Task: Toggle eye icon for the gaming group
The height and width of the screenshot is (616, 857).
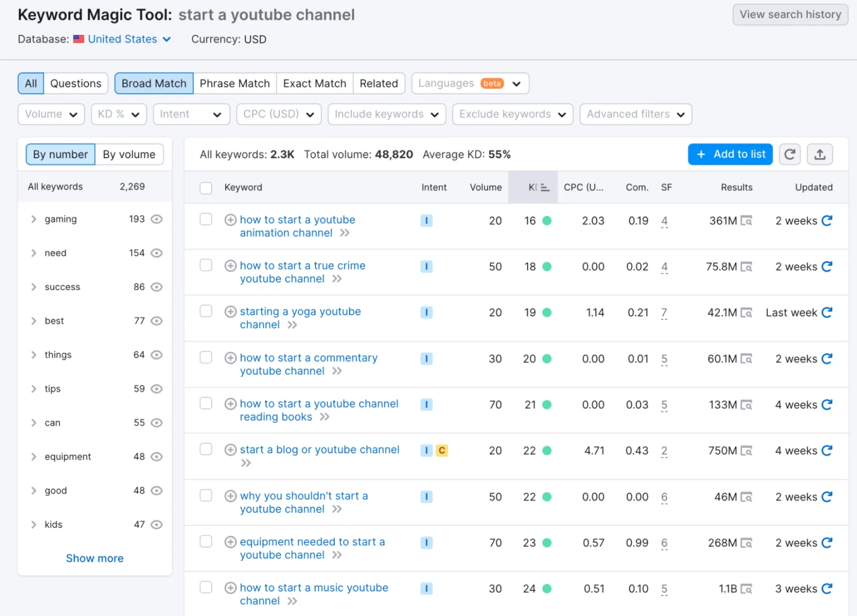Action: coord(157,219)
